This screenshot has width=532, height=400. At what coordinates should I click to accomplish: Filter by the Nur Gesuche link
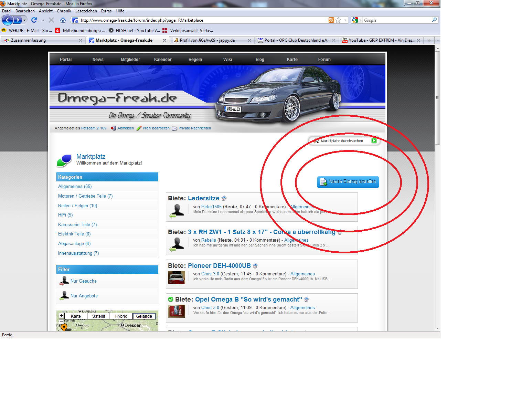point(84,281)
